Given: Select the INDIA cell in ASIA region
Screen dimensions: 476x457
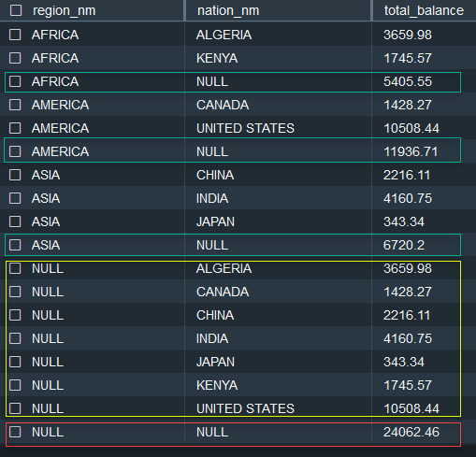Looking at the screenshot, I should click(212, 198).
